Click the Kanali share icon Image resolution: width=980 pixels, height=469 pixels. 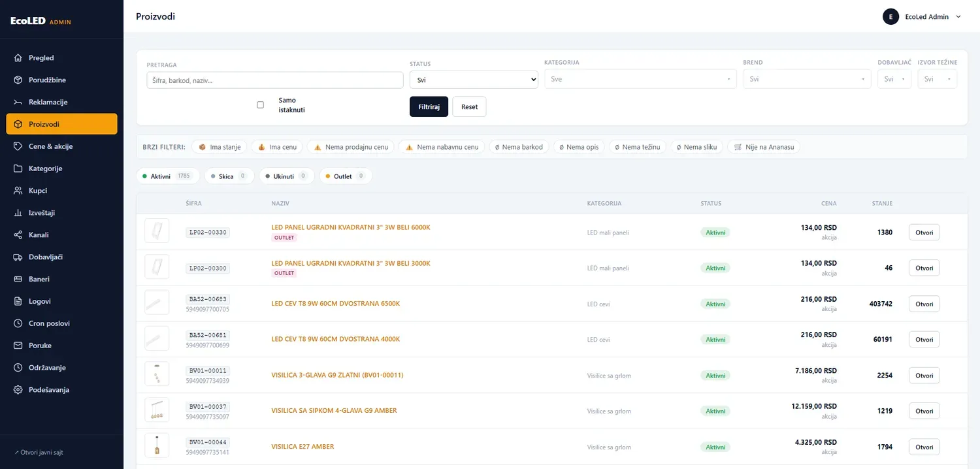click(x=18, y=235)
